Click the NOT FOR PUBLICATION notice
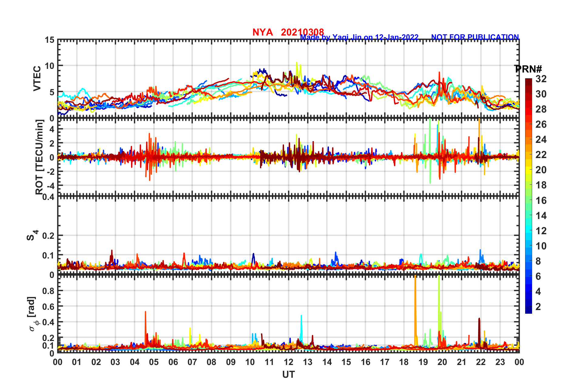Viewport: 577px width, 392px height. [x=475, y=37]
